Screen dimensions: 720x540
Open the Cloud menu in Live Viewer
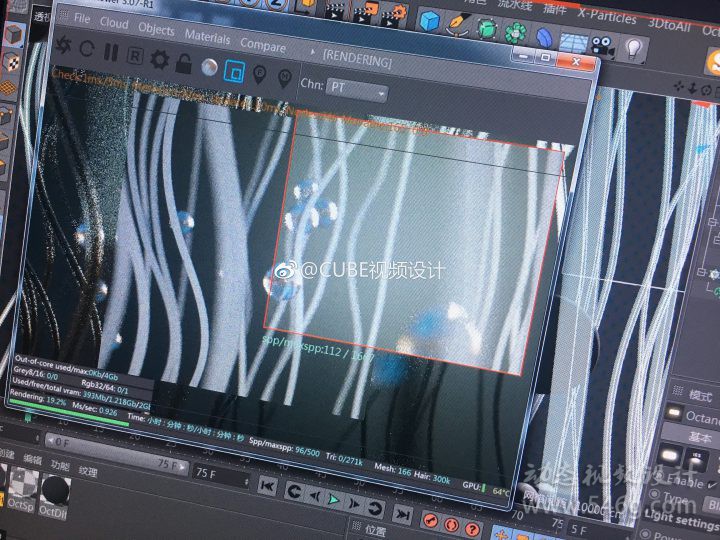point(114,23)
